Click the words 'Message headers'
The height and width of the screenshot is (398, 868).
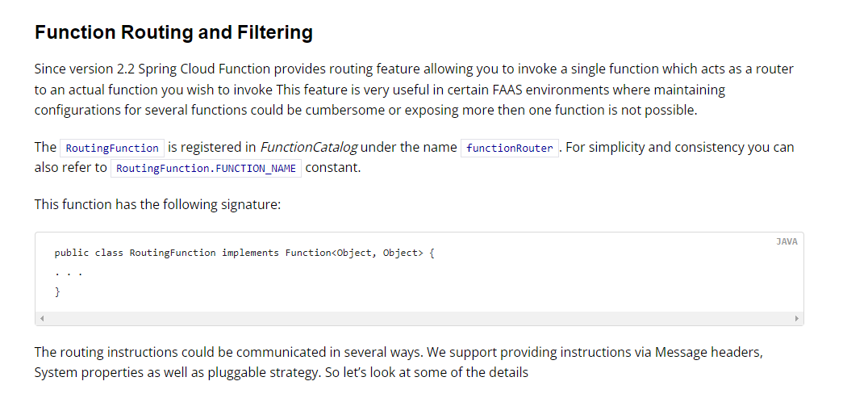[708, 352]
